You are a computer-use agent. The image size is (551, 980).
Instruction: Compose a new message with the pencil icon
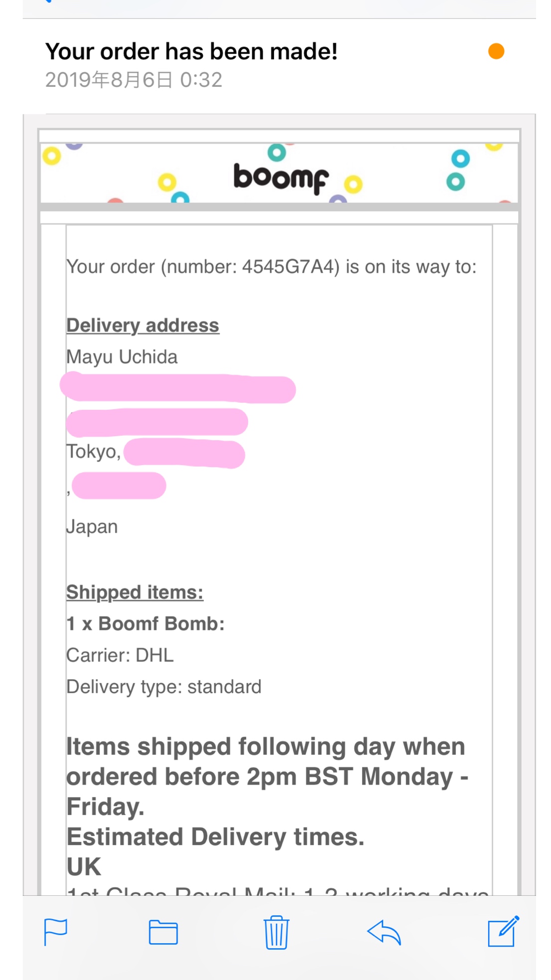pos(503,931)
